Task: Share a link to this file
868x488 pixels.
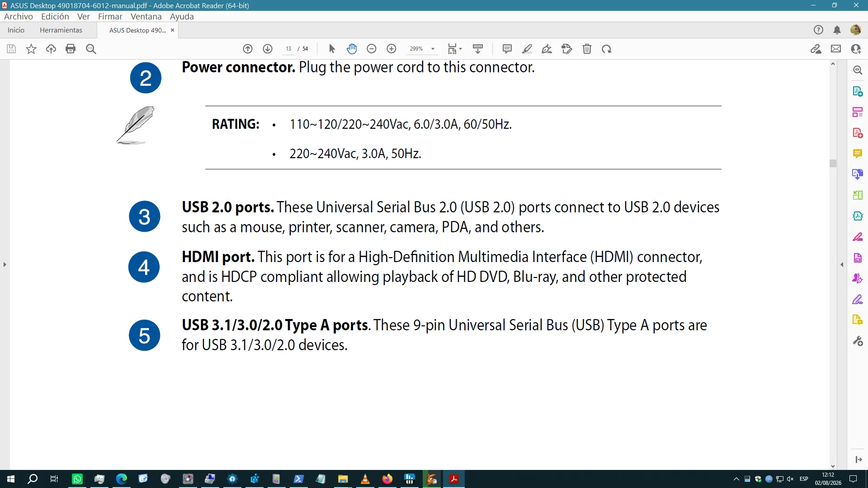Action: [x=816, y=49]
